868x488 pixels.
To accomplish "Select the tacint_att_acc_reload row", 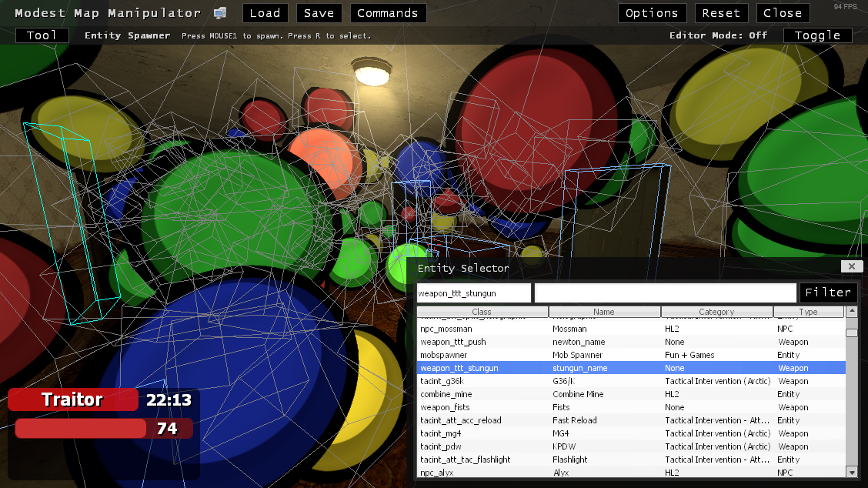I will tap(631, 420).
